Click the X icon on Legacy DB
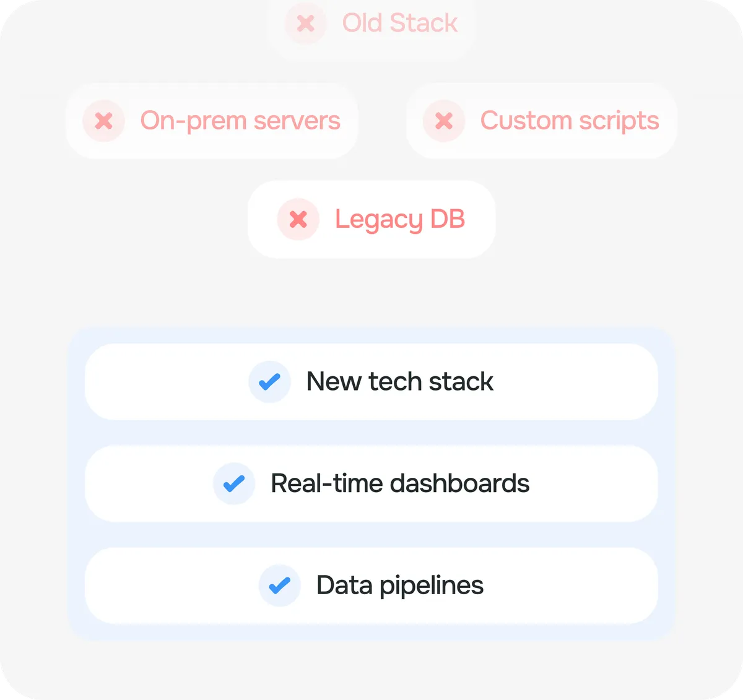 point(298,219)
